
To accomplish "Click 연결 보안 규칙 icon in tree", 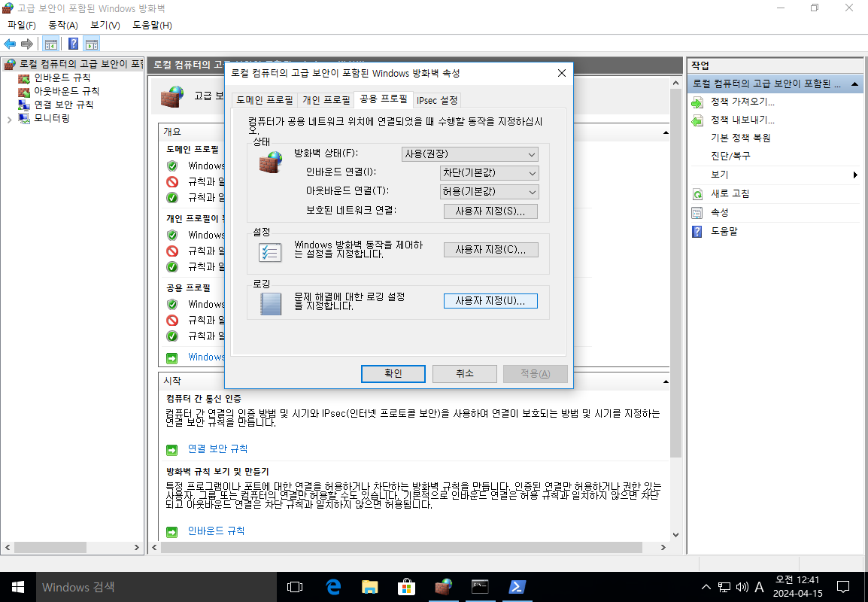I will (x=24, y=105).
